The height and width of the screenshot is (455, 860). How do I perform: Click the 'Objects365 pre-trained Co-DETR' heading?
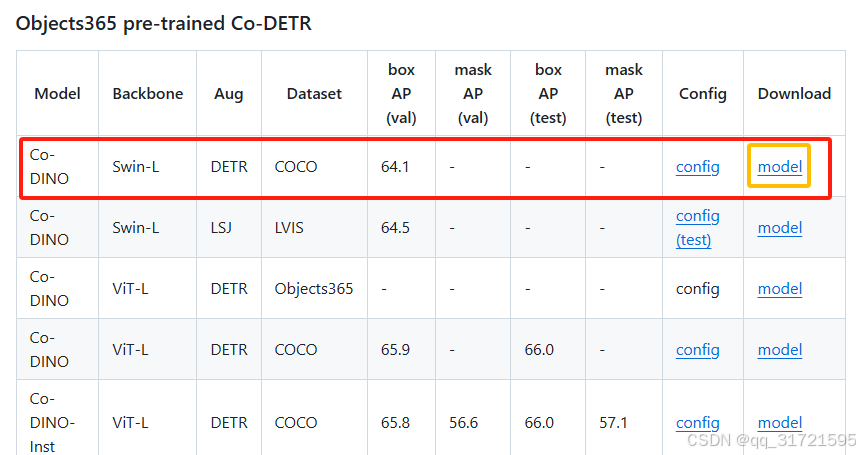pyautogui.click(x=163, y=24)
